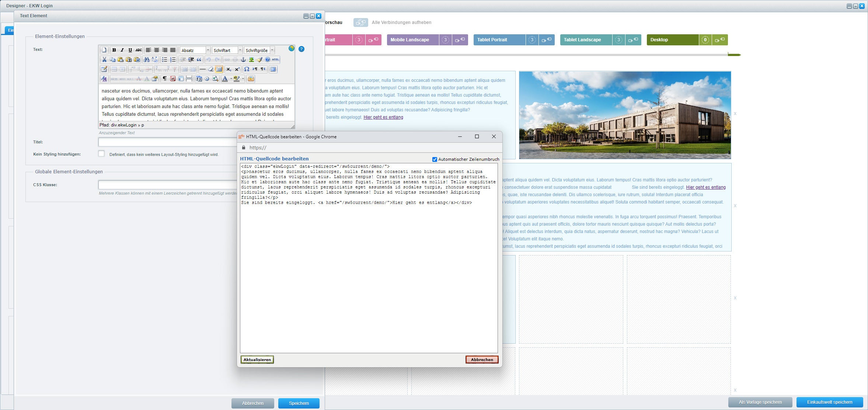Click Abbrechen in the Text Element window
The height and width of the screenshot is (410, 868).
253,403
